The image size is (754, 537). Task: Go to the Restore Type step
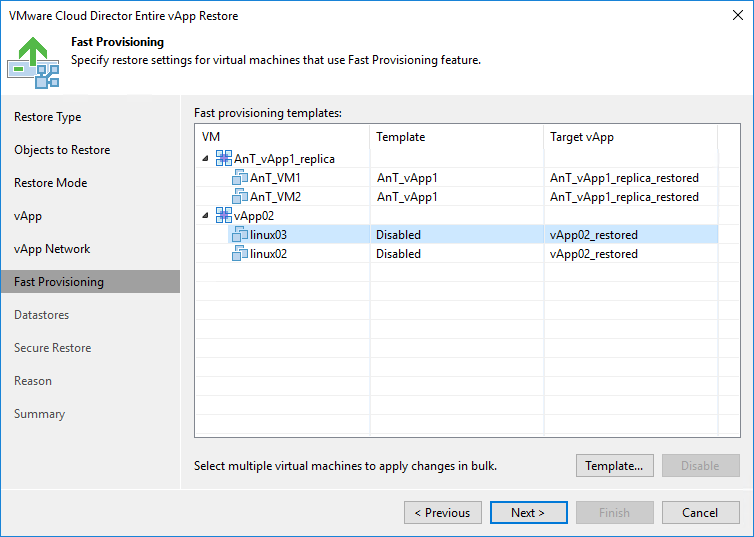pyautogui.click(x=48, y=117)
